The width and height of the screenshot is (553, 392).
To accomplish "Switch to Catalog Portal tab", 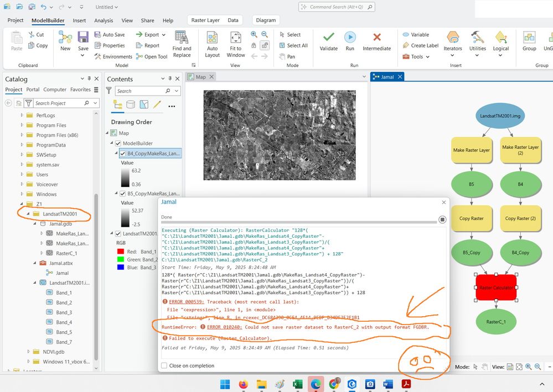I will pos(33,90).
